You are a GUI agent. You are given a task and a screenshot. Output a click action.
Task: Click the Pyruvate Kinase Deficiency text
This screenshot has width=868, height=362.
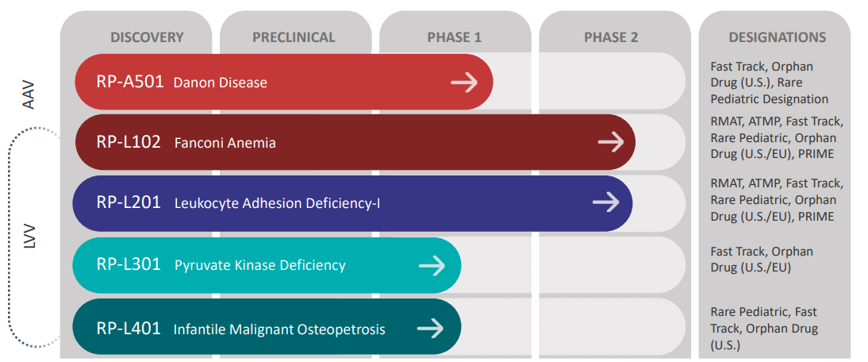coord(260,265)
